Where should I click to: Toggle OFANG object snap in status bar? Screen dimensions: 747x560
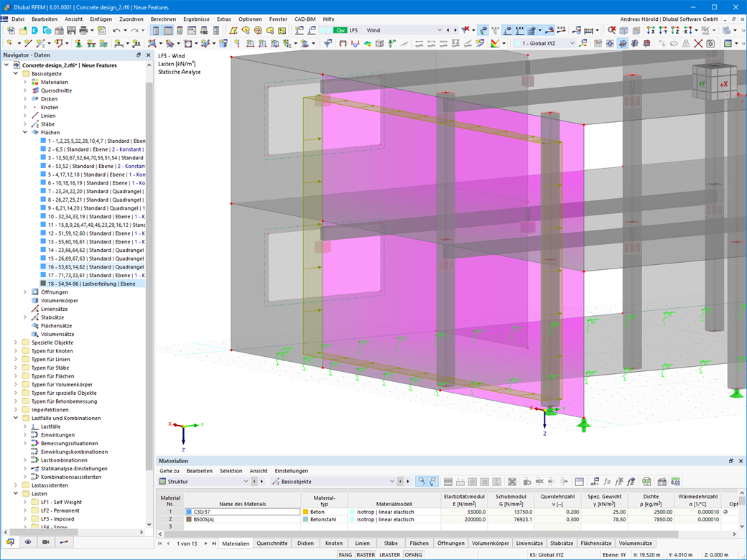414,555
